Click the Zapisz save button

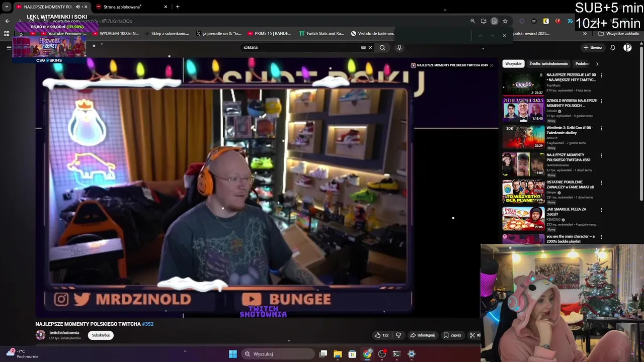[452, 335]
